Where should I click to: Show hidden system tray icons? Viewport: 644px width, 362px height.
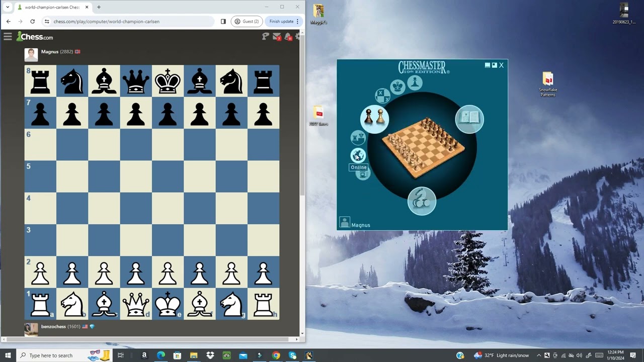539,355
